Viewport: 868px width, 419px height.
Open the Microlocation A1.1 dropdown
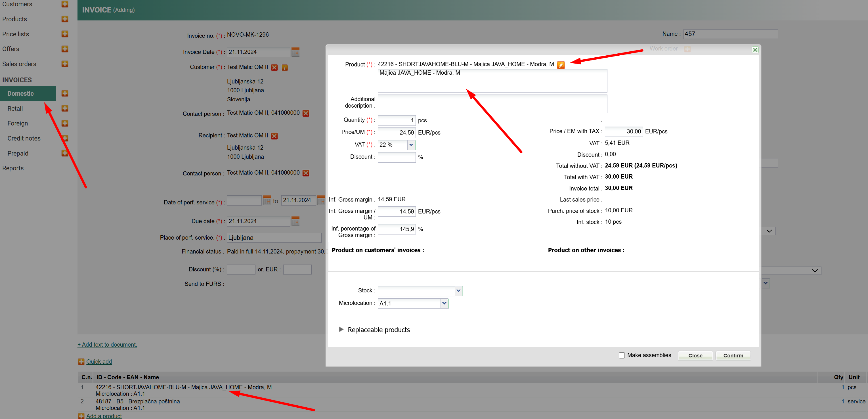tap(444, 303)
